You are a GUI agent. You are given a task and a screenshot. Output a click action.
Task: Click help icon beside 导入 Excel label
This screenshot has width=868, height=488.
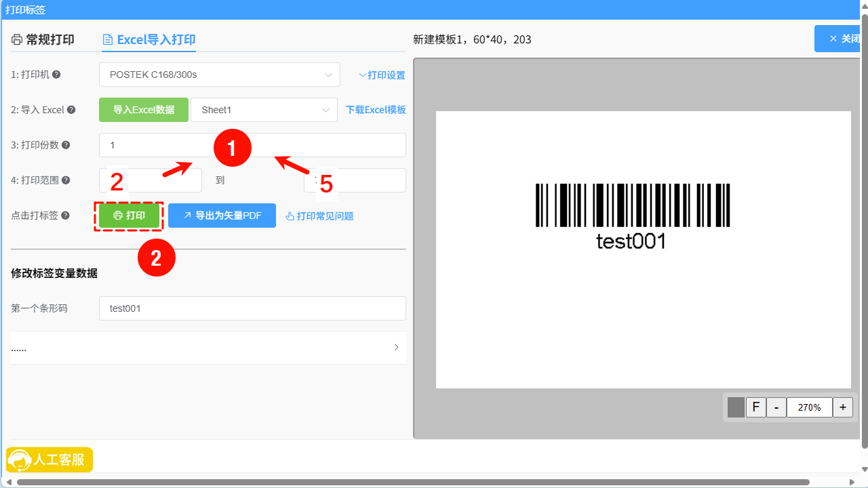pyautogui.click(x=71, y=110)
